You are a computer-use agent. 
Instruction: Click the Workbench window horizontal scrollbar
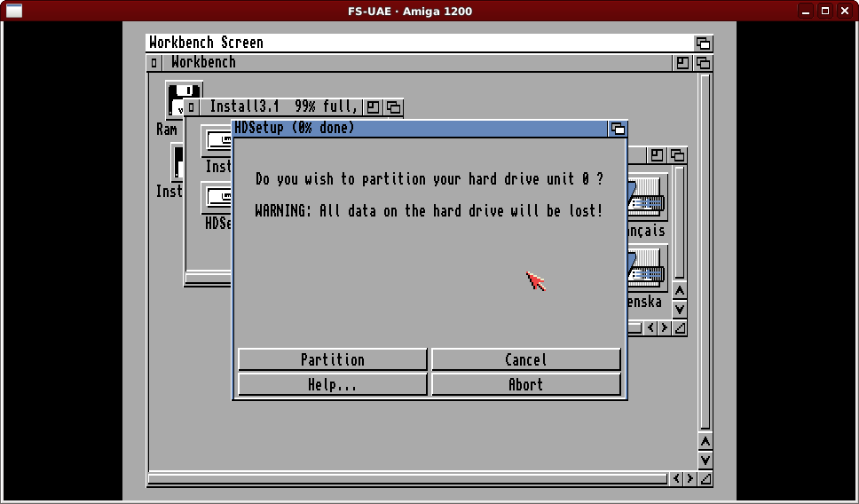coord(408,479)
